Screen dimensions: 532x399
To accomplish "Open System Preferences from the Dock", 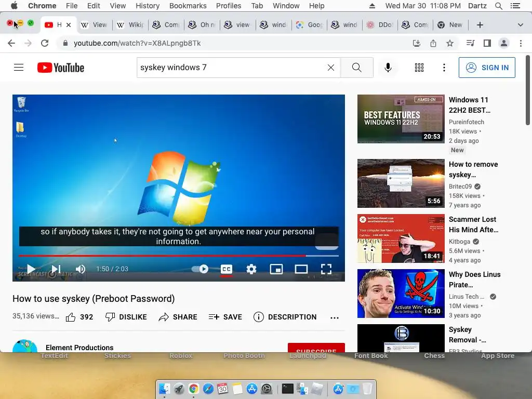I will pos(267,389).
